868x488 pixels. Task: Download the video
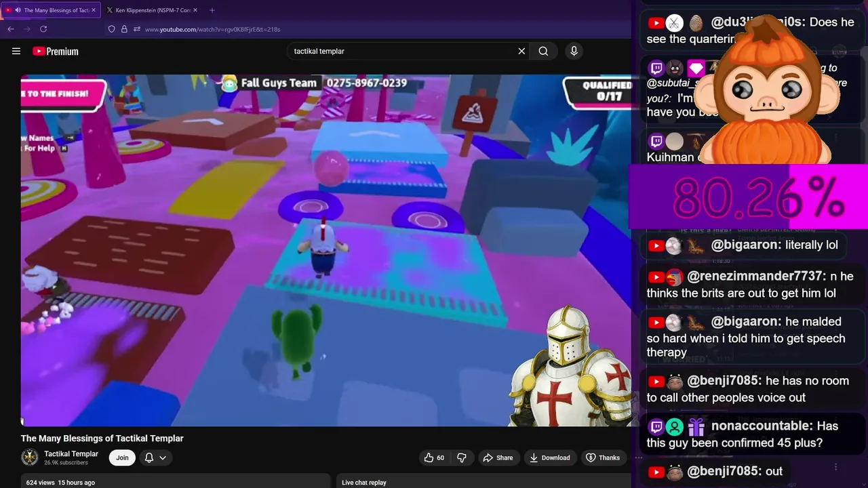click(549, 457)
